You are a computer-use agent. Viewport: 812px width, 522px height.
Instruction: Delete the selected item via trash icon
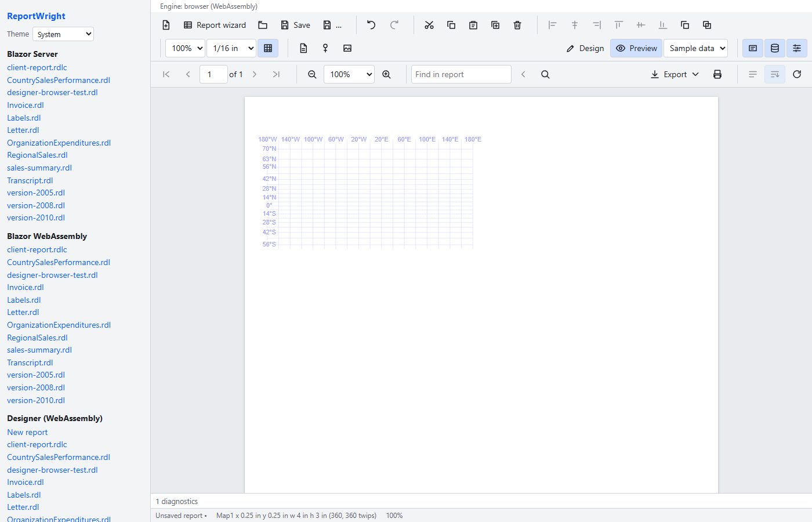517,25
